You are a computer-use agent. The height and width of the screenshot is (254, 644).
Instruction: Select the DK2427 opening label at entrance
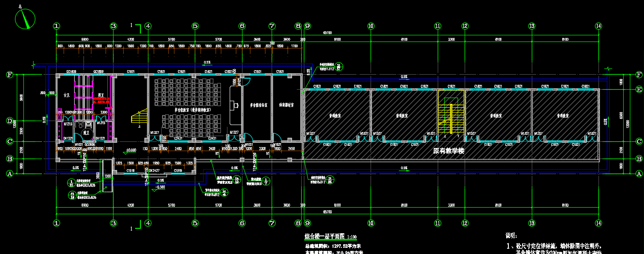(154, 171)
